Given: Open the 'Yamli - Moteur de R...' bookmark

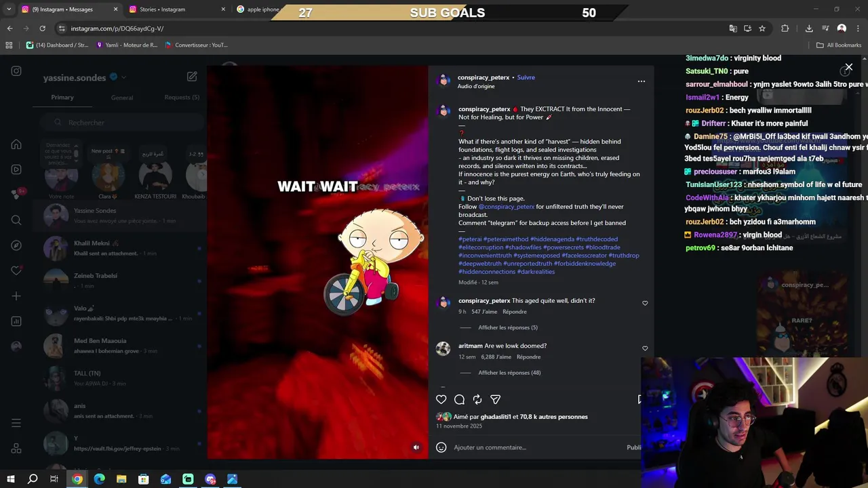Looking at the screenshot, I should (x=127, y=45).
